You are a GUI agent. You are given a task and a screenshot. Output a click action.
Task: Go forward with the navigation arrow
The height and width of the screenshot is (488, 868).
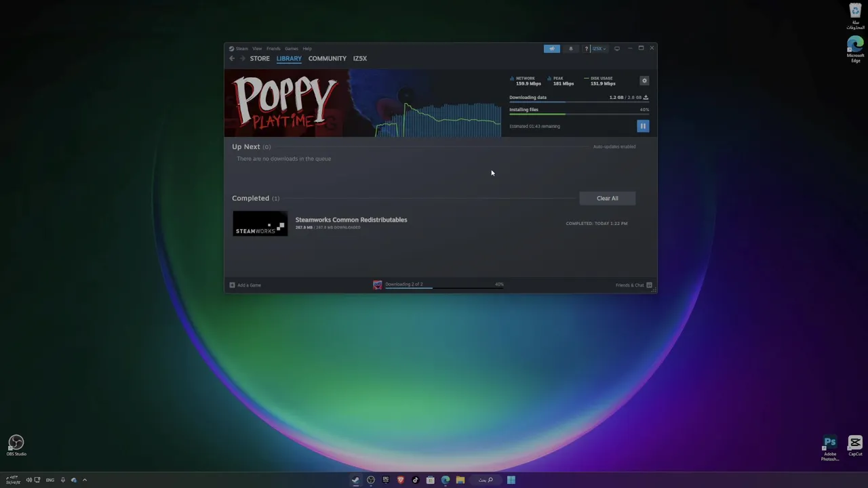coord(242,58)
